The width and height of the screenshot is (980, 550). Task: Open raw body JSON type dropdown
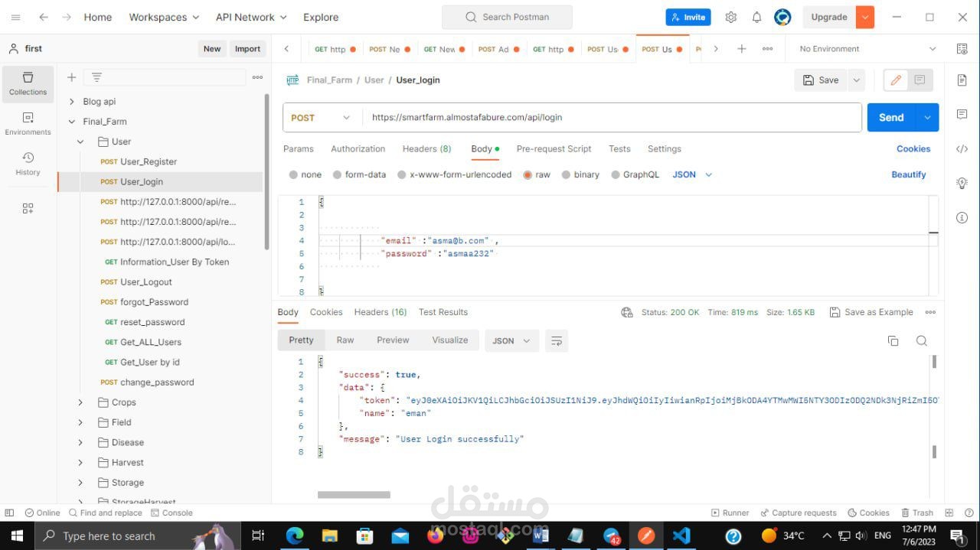point(692,174)
